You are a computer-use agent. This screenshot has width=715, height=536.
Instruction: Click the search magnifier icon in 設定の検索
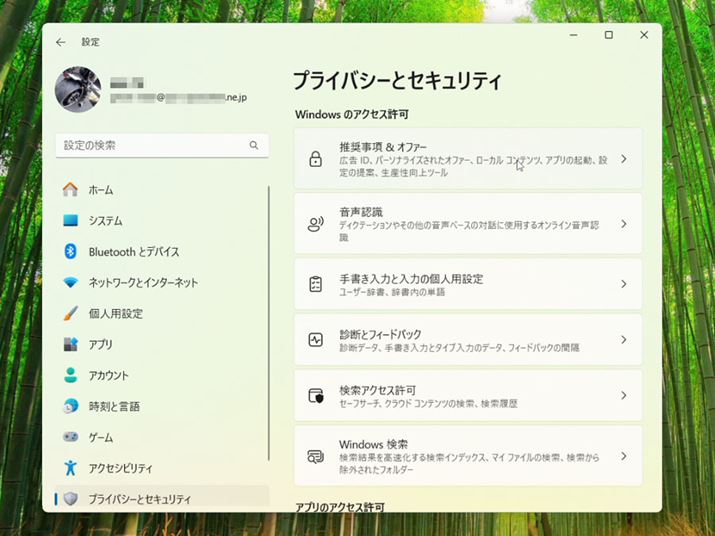[x=254, y=146]
